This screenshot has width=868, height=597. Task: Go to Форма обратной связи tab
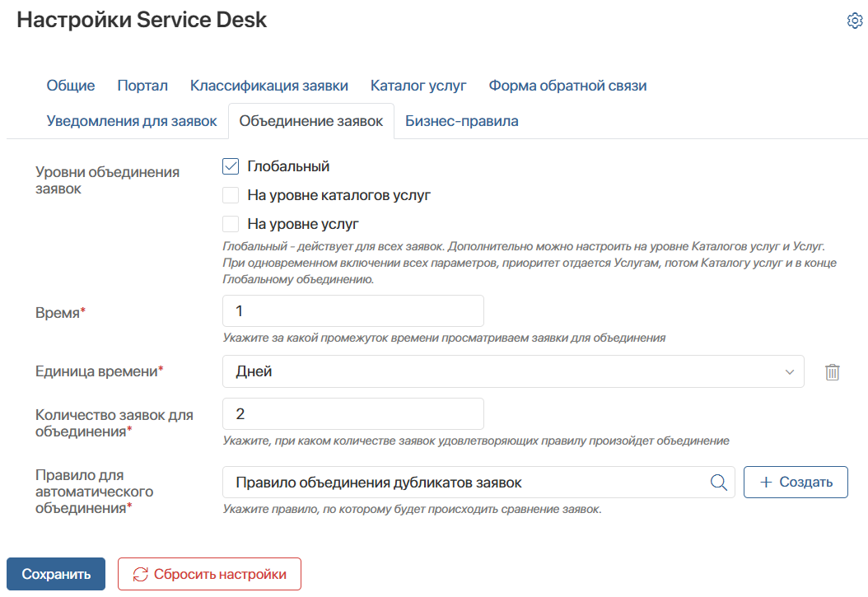coord(567,86)
